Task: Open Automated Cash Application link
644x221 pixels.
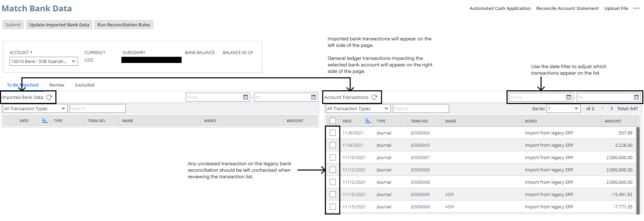Action: click(x=500, y=8)
